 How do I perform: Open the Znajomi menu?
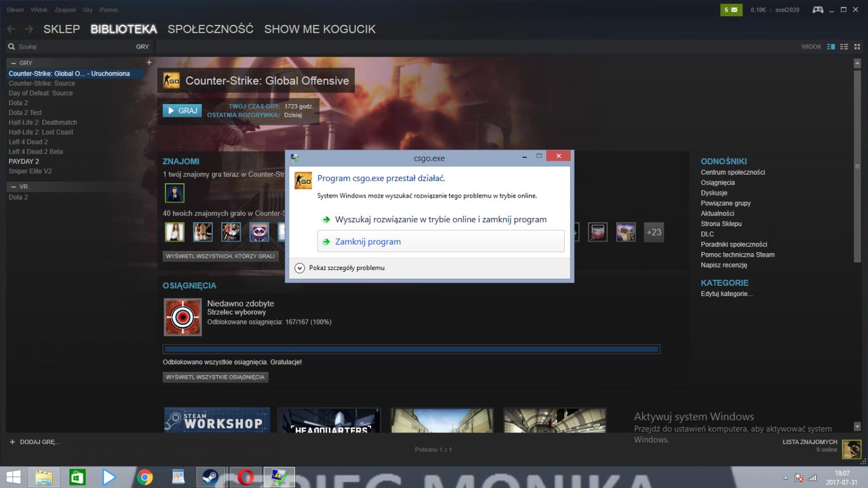coord(65,10)
